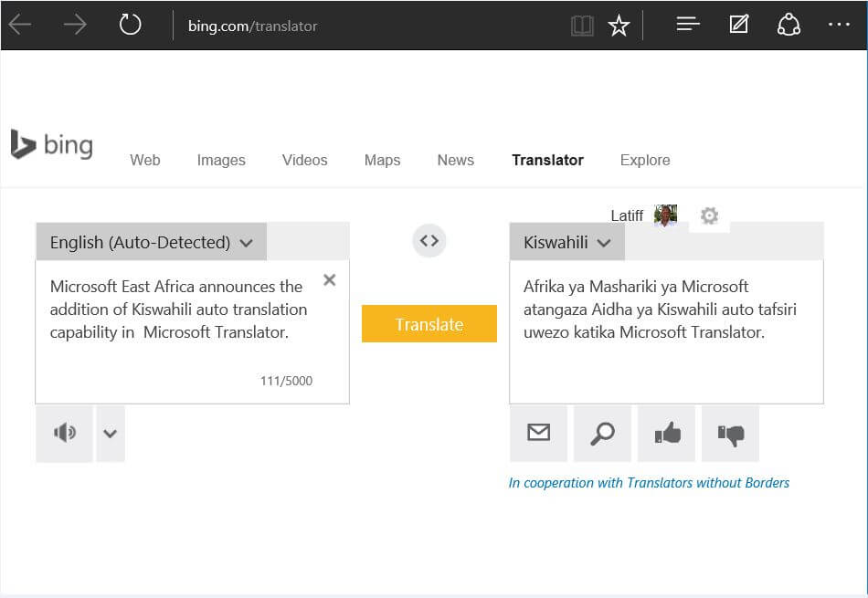The height and width of the screenshot is (598, 868).
Task: Open translator settings gear
Action: (709, 215)
